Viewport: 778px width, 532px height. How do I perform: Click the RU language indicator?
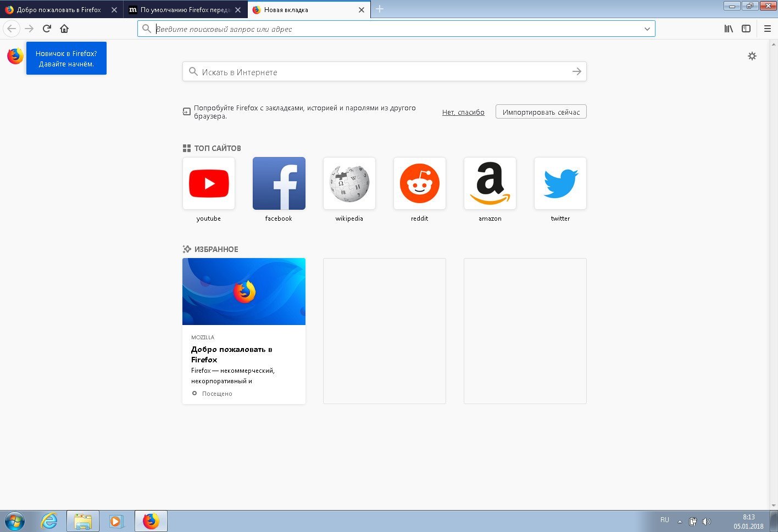[x=665, y=520]
